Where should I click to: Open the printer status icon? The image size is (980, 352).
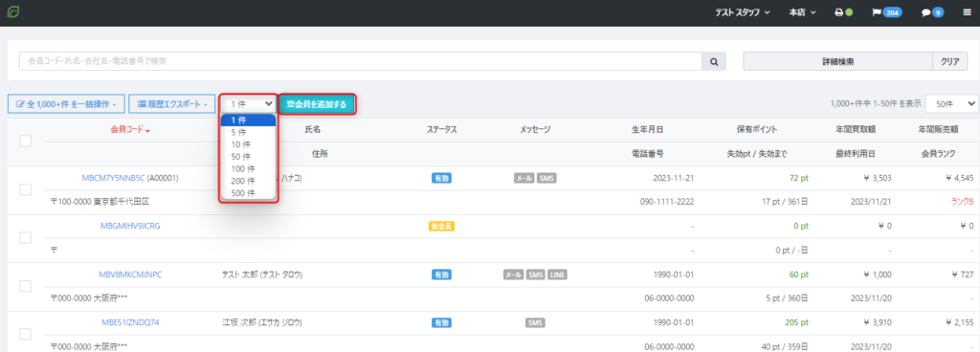(x=844, y=12)
